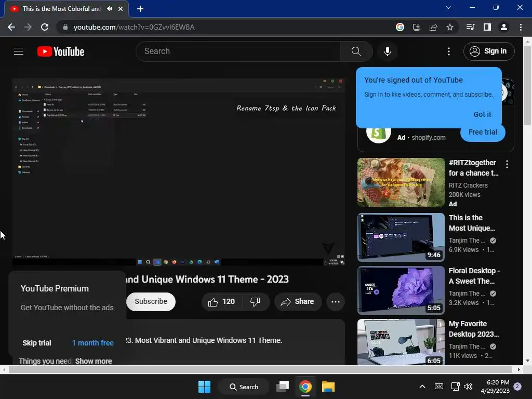532x399 pixels.
Task: Like the video with 120 likes
Action: coord(222,302)
